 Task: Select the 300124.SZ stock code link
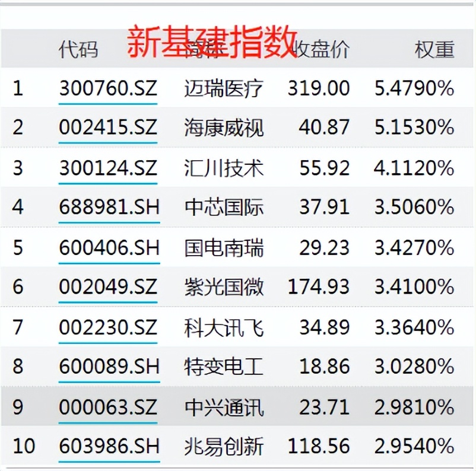(x=109, y=168)
